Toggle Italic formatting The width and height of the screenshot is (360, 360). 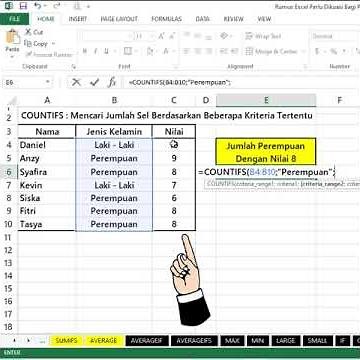96,51
